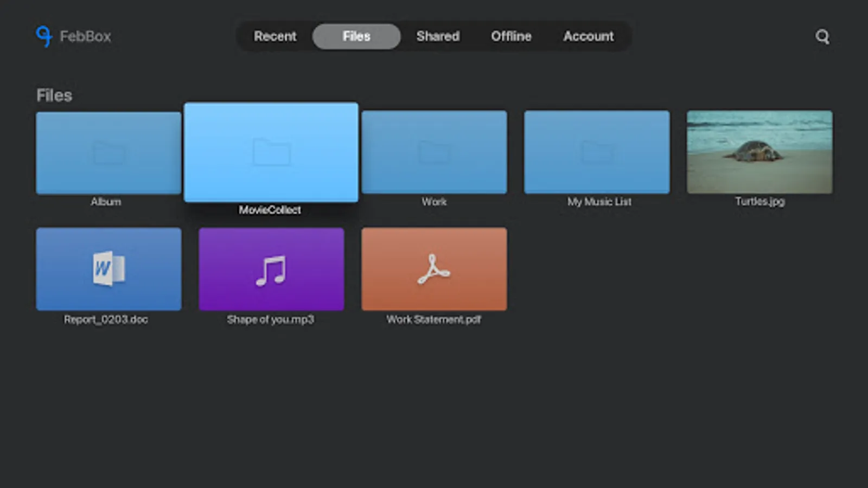Click the Shape of you.mp3 file name
This screenshot has width=868, height=488.
pyautogui.click(x=270, y=319)
